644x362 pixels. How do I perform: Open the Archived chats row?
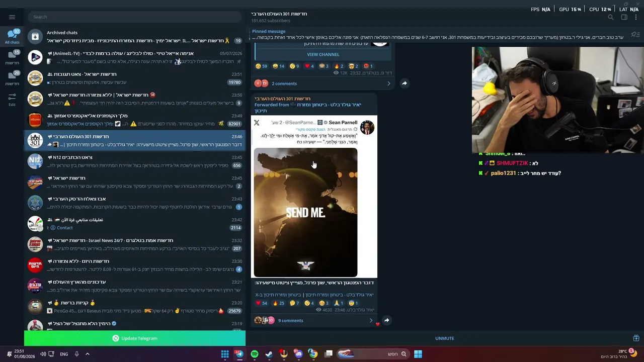click(135, 37)
